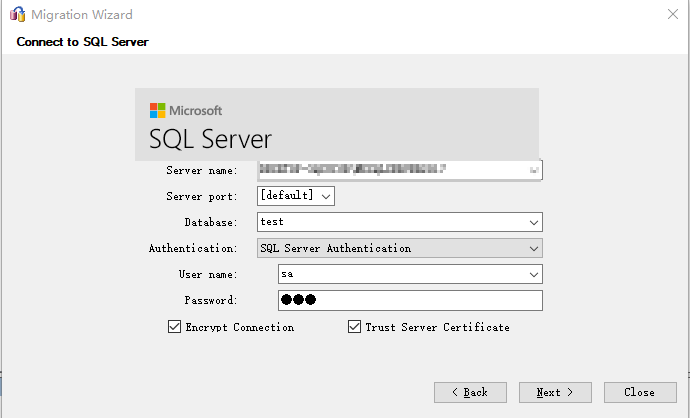The image size is (690, 418).
Task: Click into the Password field
Action: pyautogui.click(x=410, y=301)
